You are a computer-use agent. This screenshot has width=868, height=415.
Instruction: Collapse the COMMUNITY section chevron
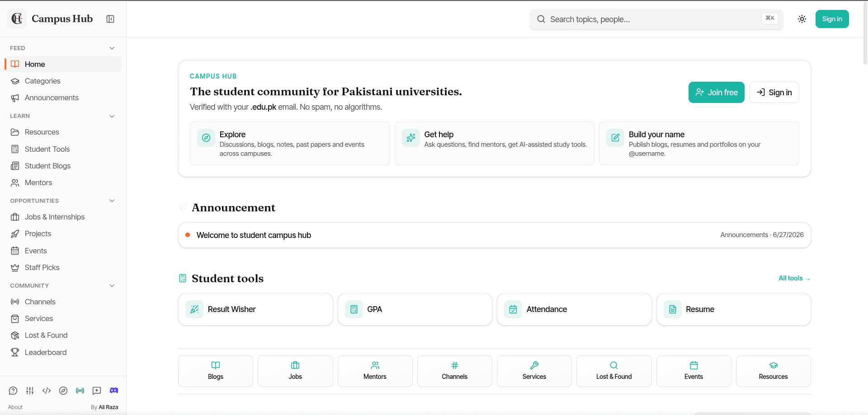coord(112,286)
